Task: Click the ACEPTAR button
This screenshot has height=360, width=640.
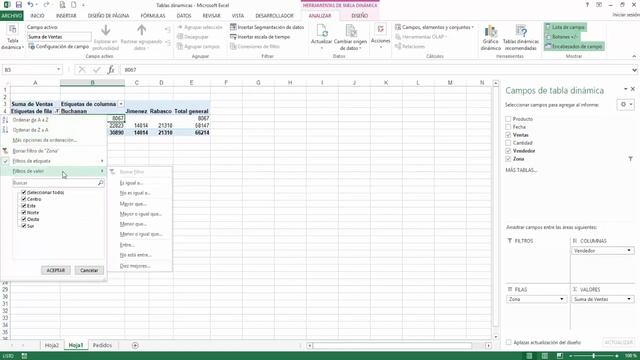Action: pos(56,270)
